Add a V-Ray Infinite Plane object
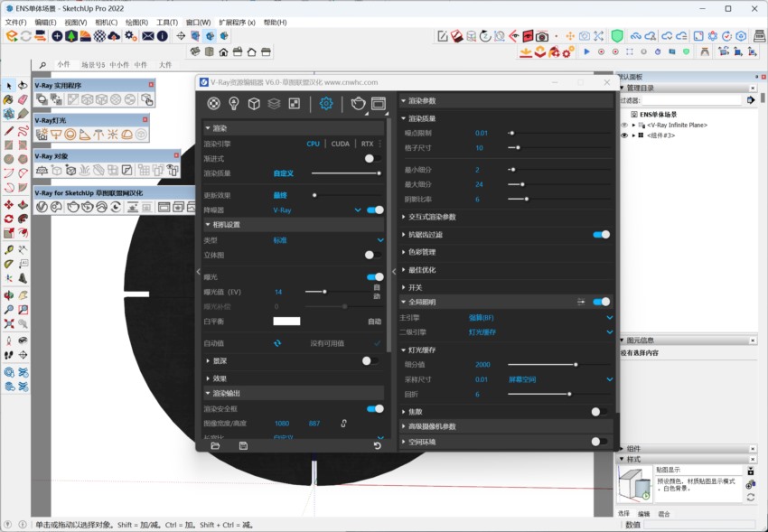Image resolution: width=768 pixels, height=532 pixels. [x=42, y=171]
